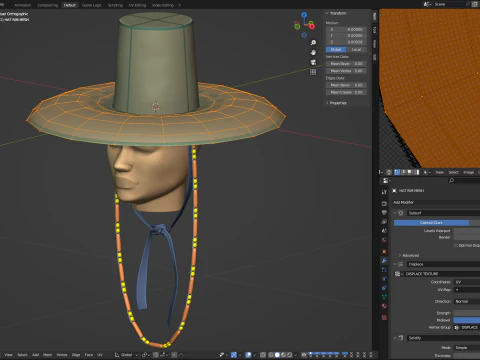Open the Texture properties checker tab
Image resolution: width=480 pixels, height=360 pixels.
click(x=384, y=317)
